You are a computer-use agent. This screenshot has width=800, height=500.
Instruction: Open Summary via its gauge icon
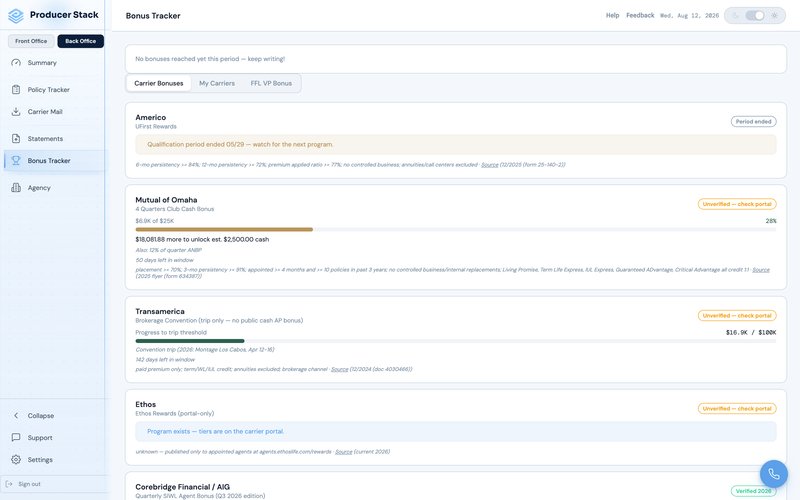[x=16, y=63]
